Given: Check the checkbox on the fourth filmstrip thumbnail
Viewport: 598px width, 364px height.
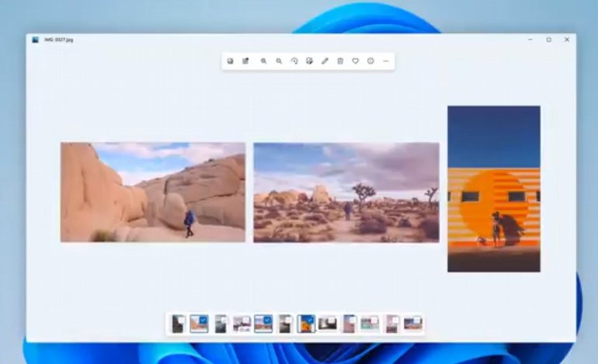Looking at the screenshot, I should (246, 321).
